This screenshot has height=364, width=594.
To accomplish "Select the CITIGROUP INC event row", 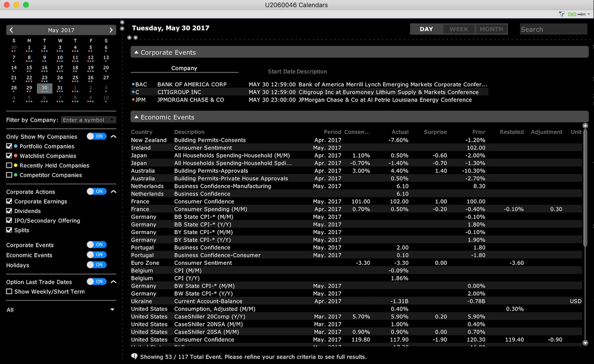I will click(x=310, y=92).
